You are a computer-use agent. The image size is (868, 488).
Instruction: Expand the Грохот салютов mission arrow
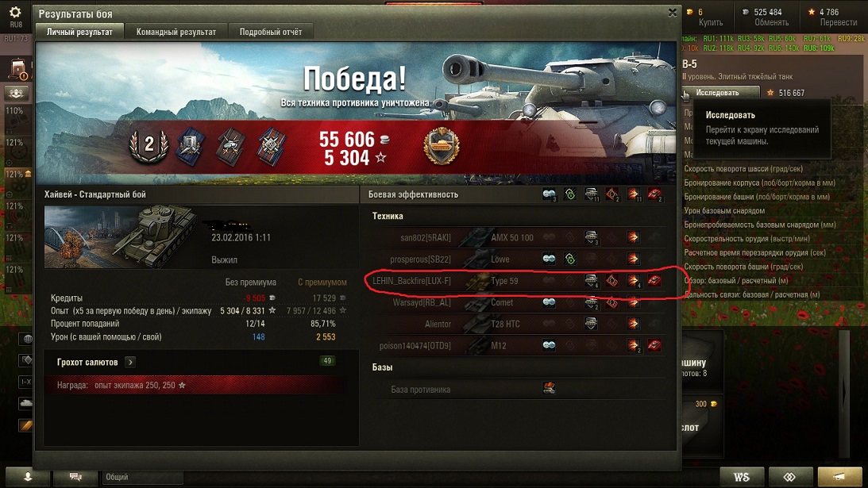click(130, 362)
